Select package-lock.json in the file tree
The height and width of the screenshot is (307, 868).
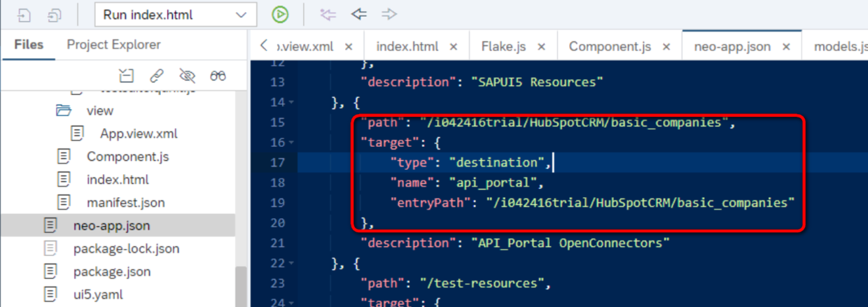coord(126,248)
